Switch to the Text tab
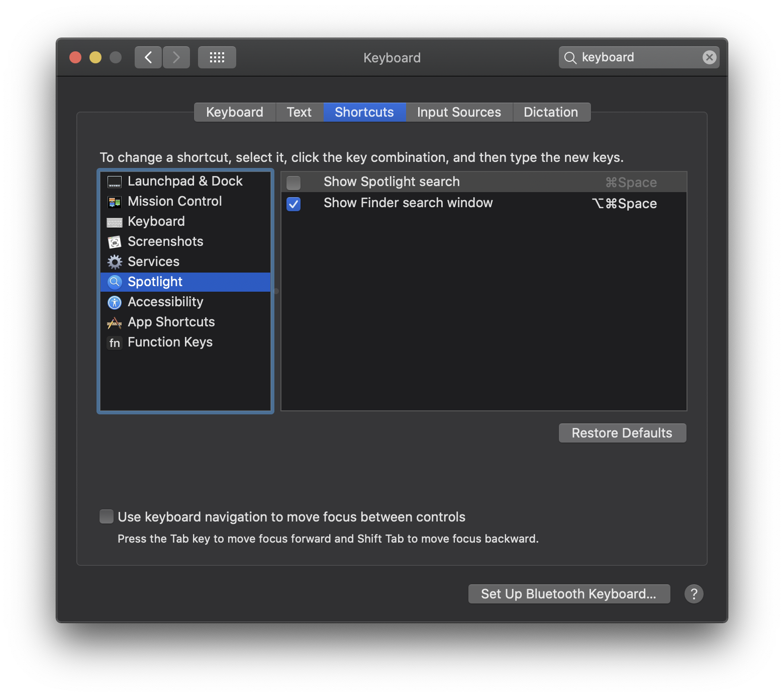This screenshot has height=697, width=784. tap(299, 112)
